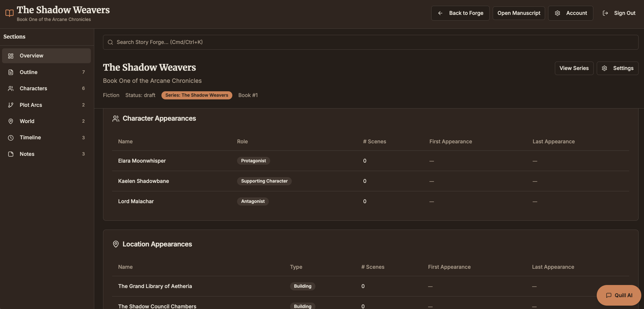Click the Plot Arcs branch icon

pos(11,105)
